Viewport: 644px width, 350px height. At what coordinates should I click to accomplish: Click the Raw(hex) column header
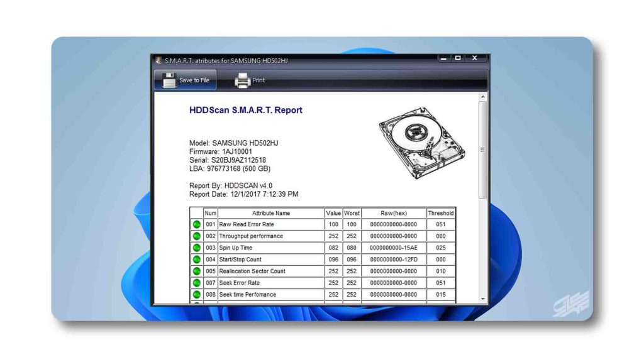tap(394, 213)
